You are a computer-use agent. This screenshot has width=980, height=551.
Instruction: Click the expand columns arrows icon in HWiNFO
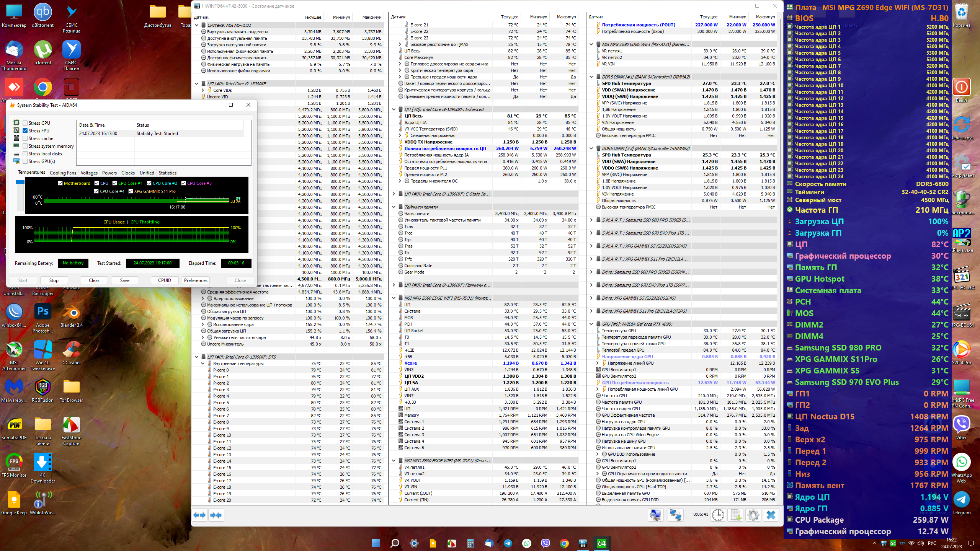[199, 515]
